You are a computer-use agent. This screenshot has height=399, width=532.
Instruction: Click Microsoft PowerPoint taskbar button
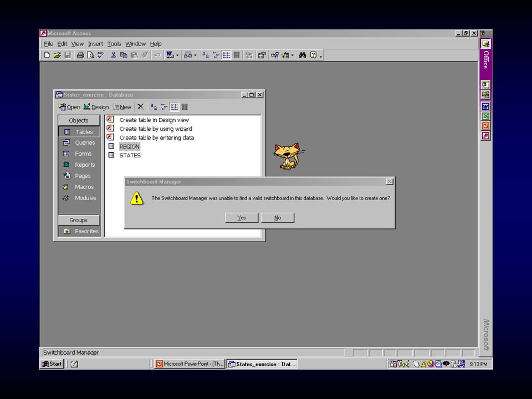point(190,364)
